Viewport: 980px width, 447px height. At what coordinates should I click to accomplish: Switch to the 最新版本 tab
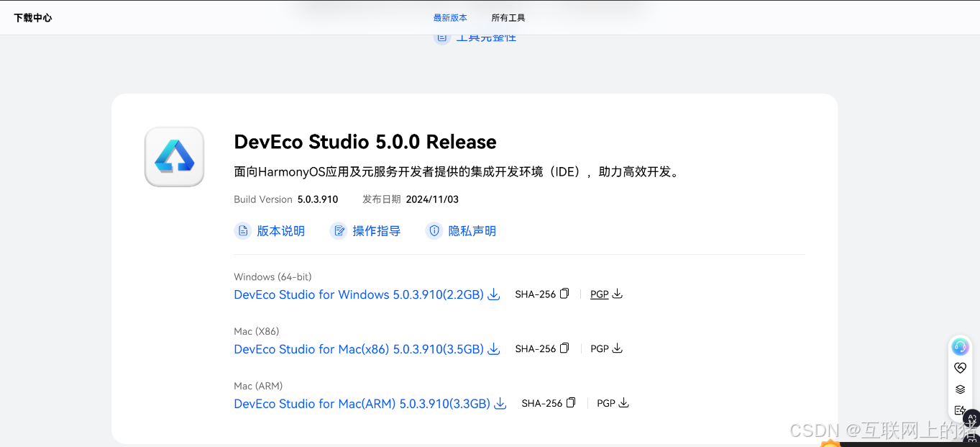click(x=450, y=18)
